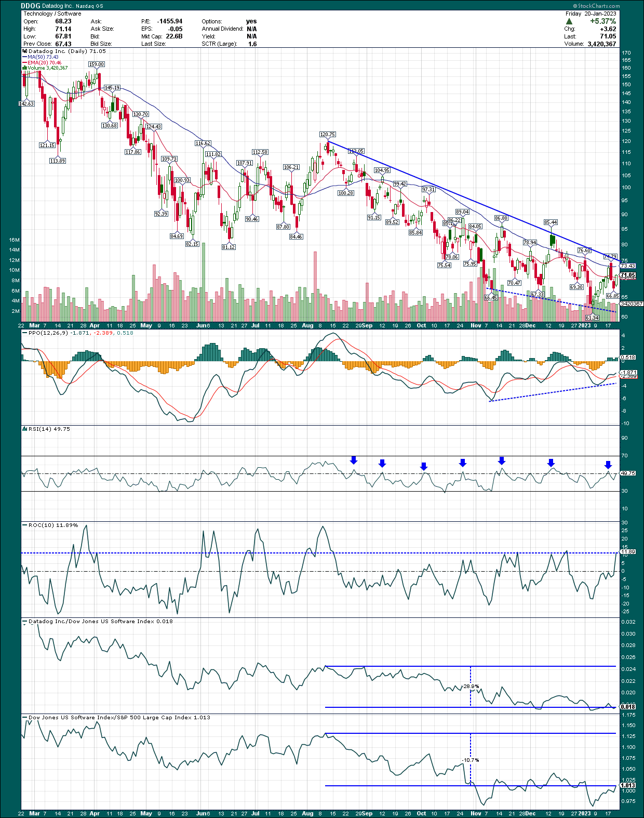The height and width of the screenshot is (818, 644).
Task: Click the 130.70 price label
Action: 141,114
